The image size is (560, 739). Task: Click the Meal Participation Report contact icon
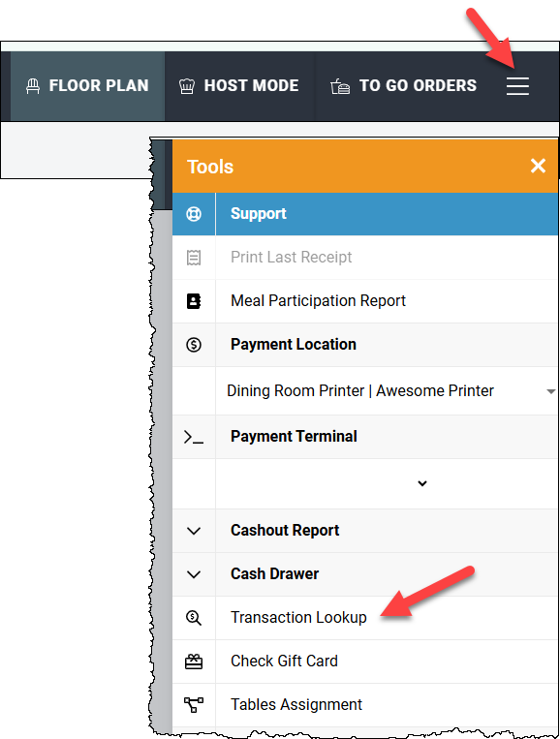point(194,300)
